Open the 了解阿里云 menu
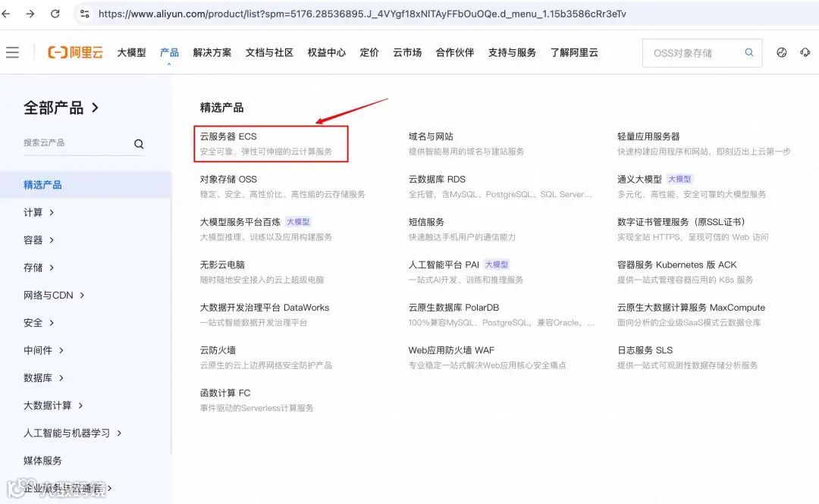 [574, 53]
